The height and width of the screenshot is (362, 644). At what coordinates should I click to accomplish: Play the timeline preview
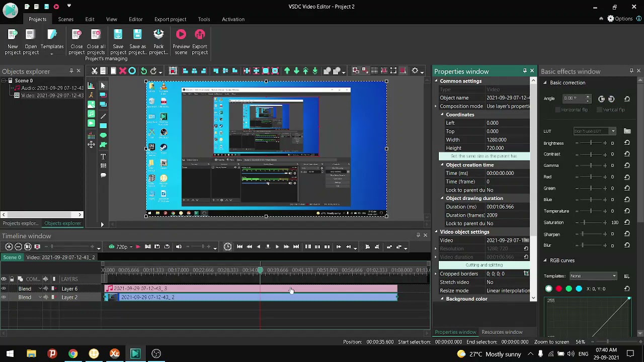click(277, 247)
